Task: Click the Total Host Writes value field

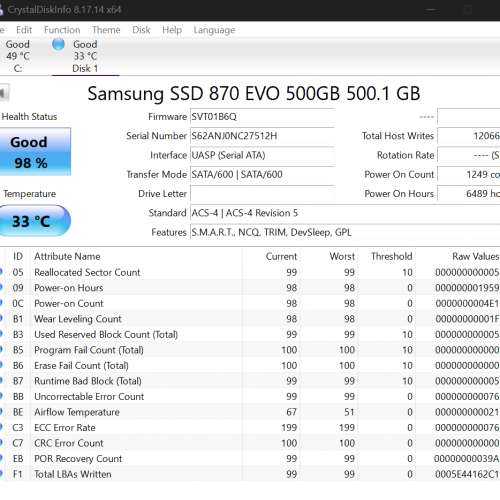Action: click(x=469, y=136)
